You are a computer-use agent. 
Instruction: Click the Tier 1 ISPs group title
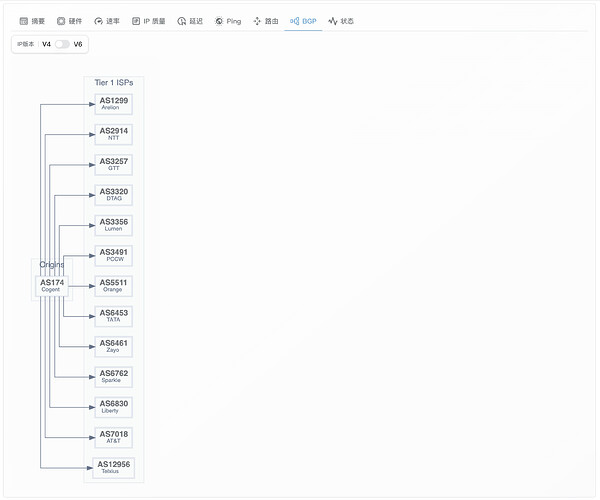coord(114,83)
